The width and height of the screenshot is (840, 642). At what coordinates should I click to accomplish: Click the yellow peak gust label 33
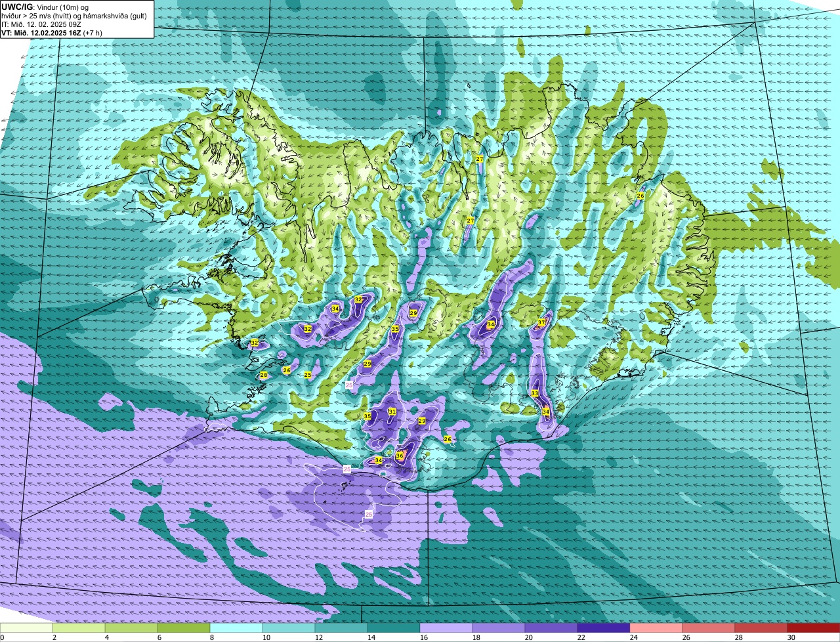pyautogui.click(x=535, y=394)
